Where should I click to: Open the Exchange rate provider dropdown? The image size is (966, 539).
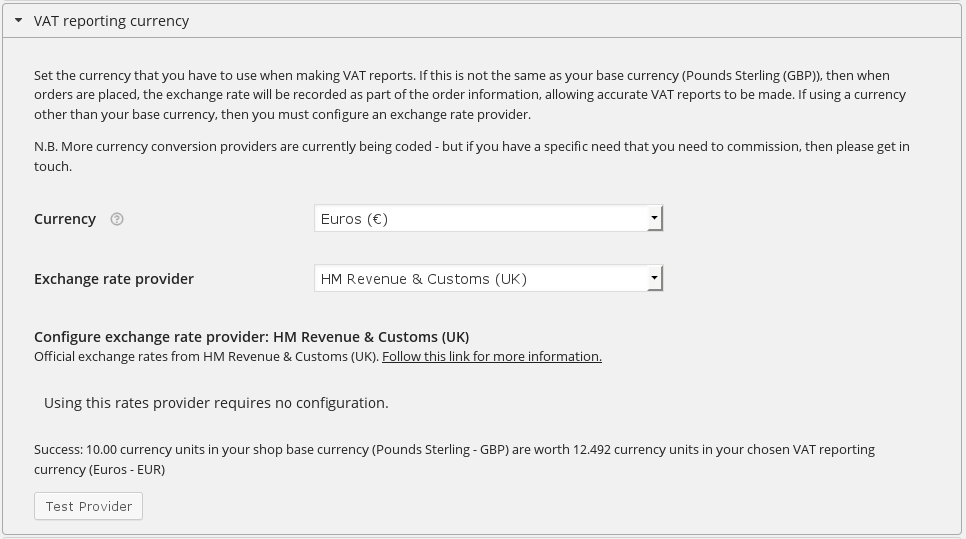489,278
